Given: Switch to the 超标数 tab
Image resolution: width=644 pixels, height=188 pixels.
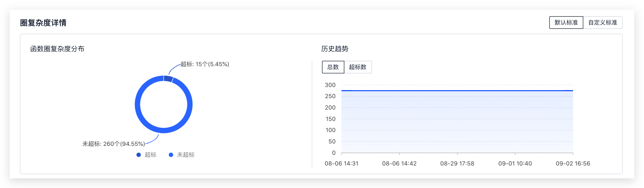Looking at the screenshot, I should [358, 67].
